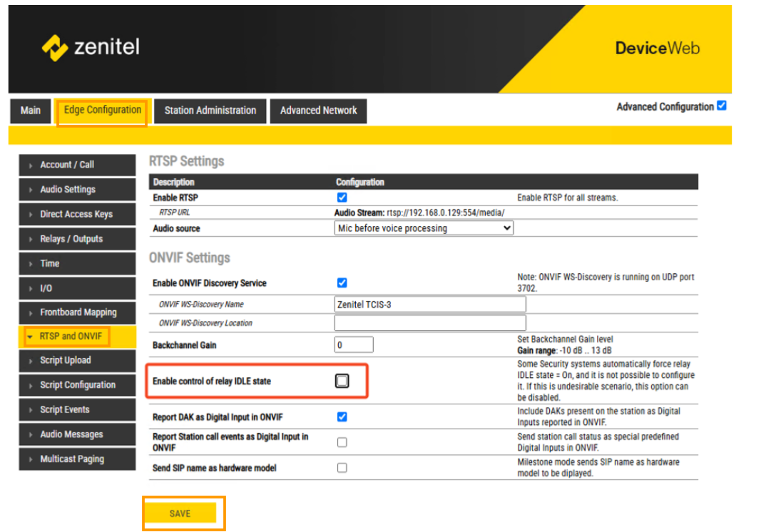The height and width of the screenshot is (532, 776).
Task: Click the ONVIF Settings heading
Action: [190, 258]
